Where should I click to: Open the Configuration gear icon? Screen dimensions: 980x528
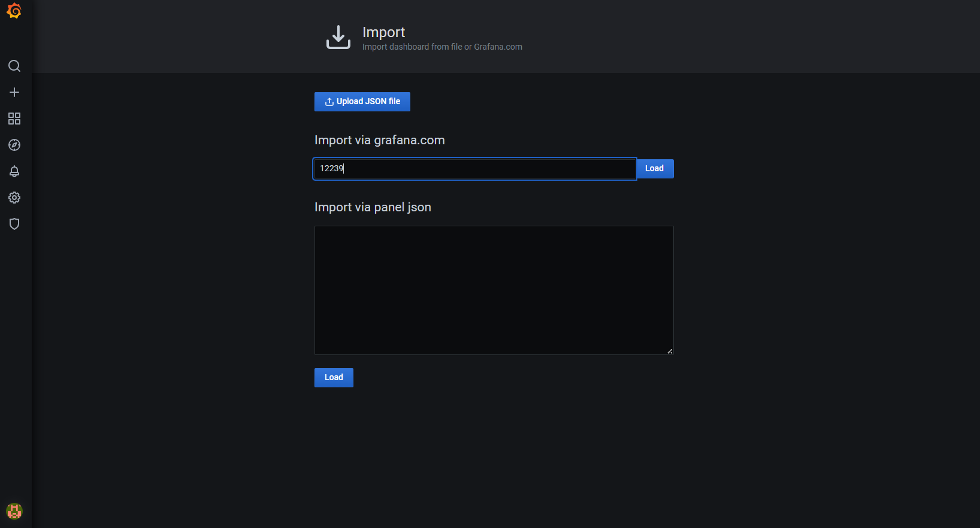click(14, 198)
